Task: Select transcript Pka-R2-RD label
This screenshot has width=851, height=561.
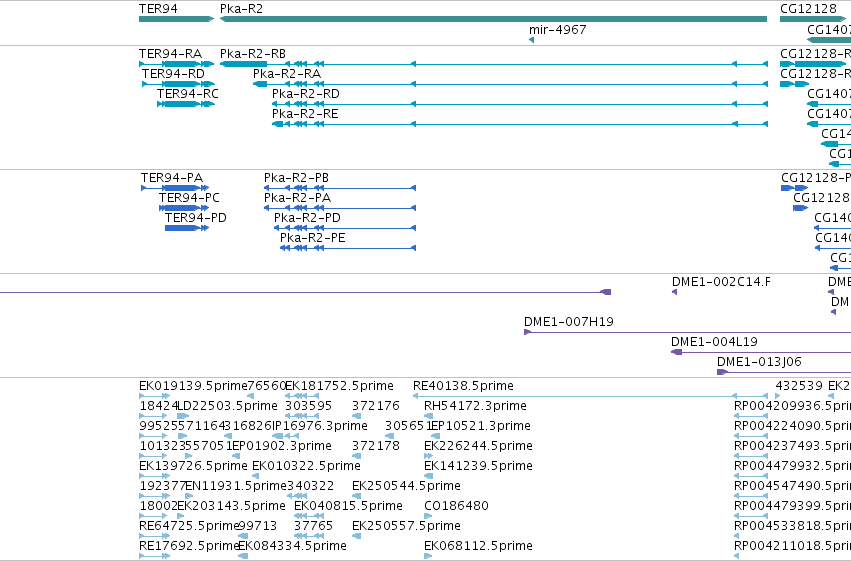Action: click(306, 94)
